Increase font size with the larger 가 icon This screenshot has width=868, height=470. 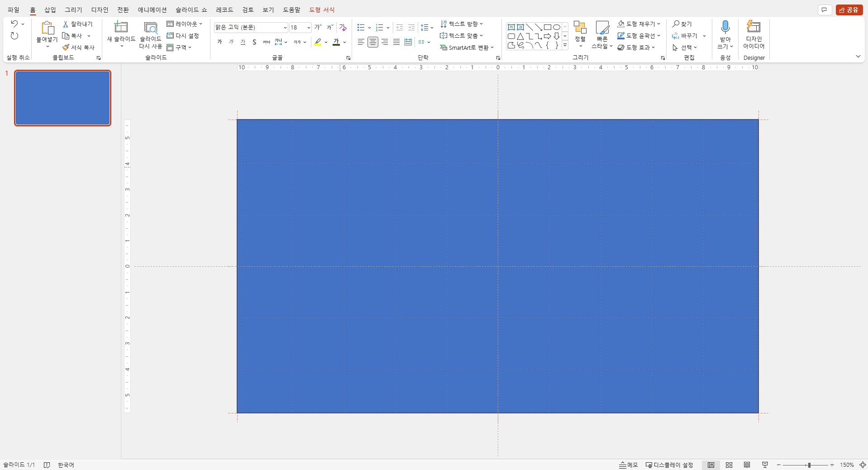pos(318,28)
